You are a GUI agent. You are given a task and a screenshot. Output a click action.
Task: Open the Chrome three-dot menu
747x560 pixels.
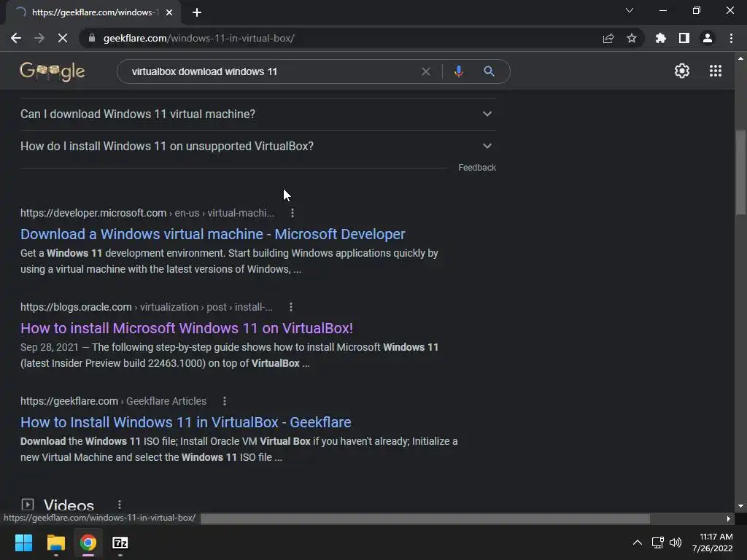click(731, 38)
